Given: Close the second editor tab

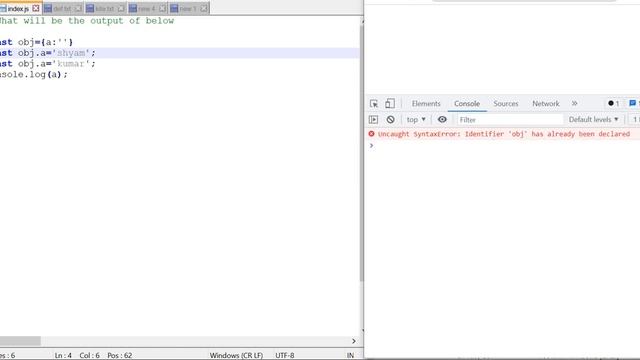Looking at the screenshot, I should point(78,8).
